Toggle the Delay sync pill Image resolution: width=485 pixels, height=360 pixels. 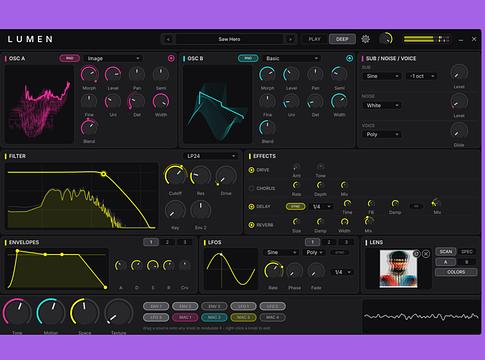pos(295,207)
